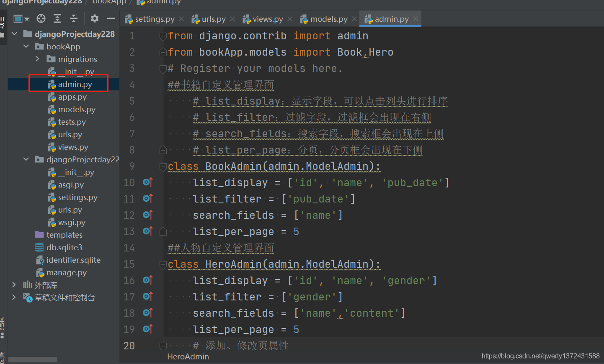Hide the project panel minus icon
The height and width of the screenshot is (364, 604).
point(111,18)
